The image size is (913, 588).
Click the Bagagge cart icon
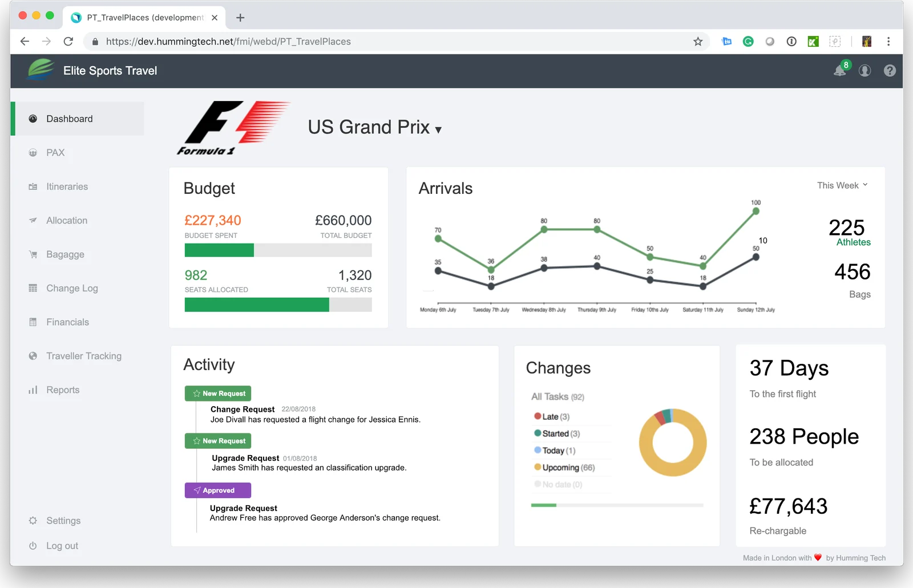click(33, 254)
